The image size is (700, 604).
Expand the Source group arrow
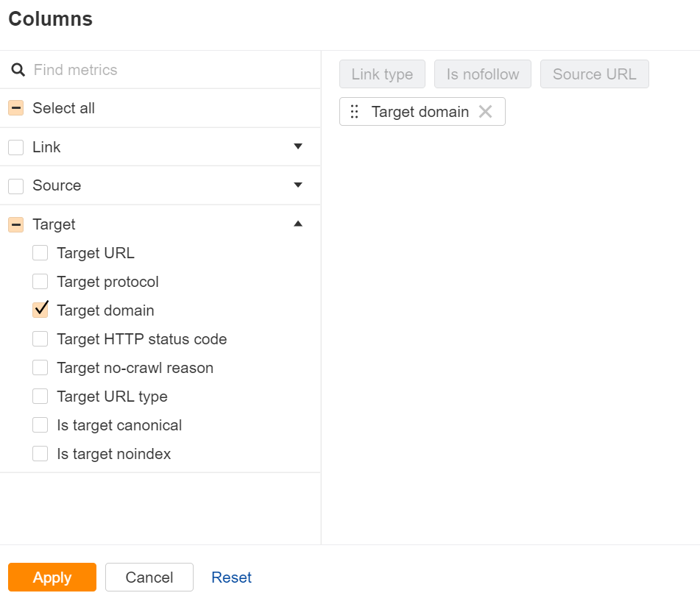point(298,185)
